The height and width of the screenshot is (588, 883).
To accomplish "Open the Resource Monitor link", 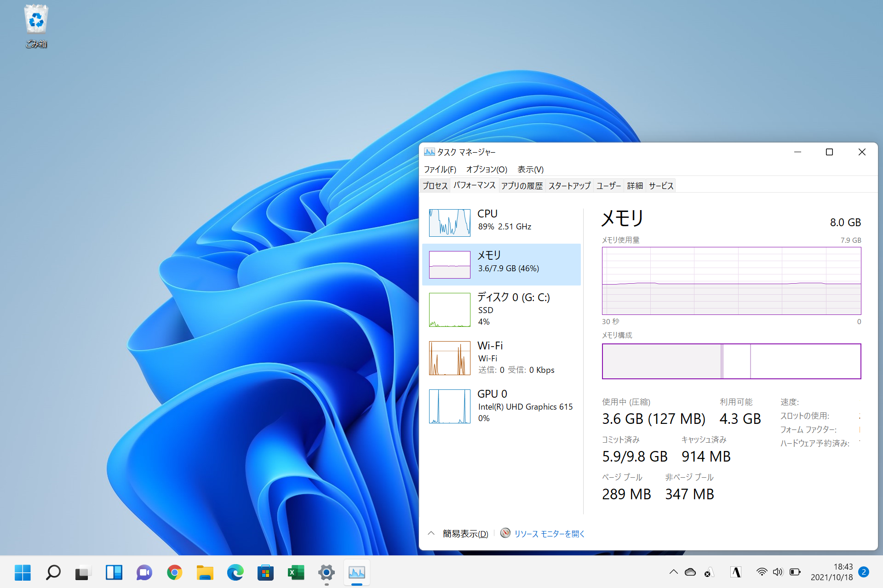I will pos(549,534).
